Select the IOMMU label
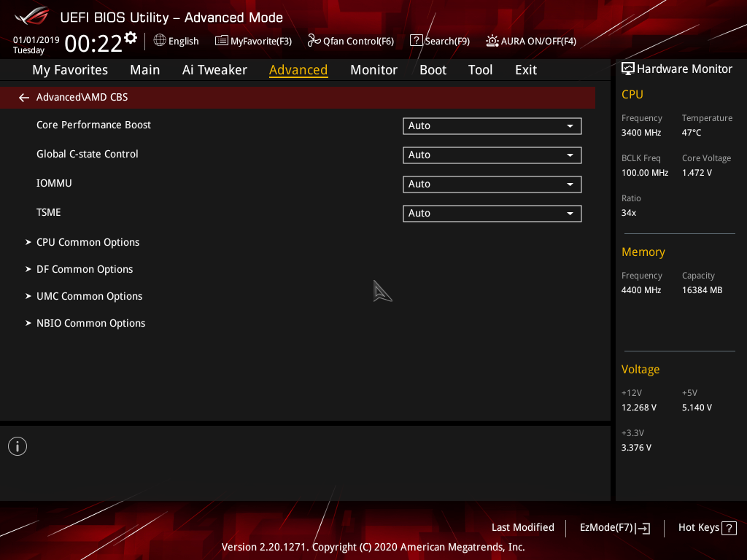The image size is (747, 560). (54, 183)
